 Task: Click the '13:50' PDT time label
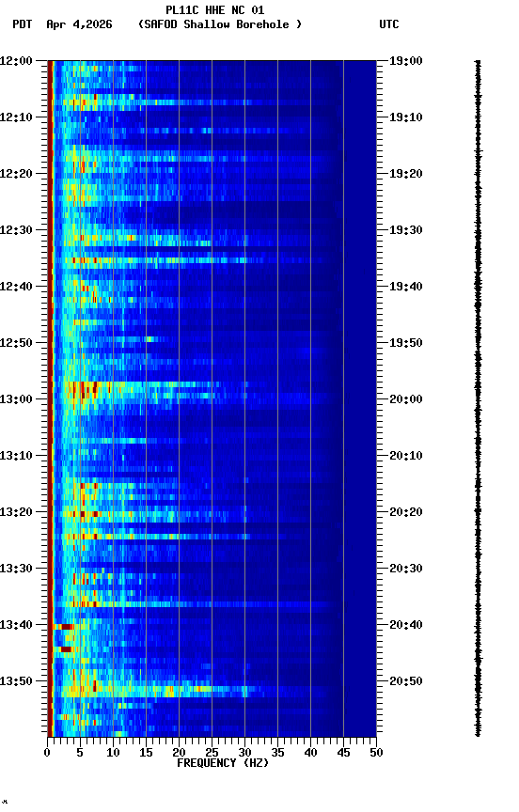[16, 682]
